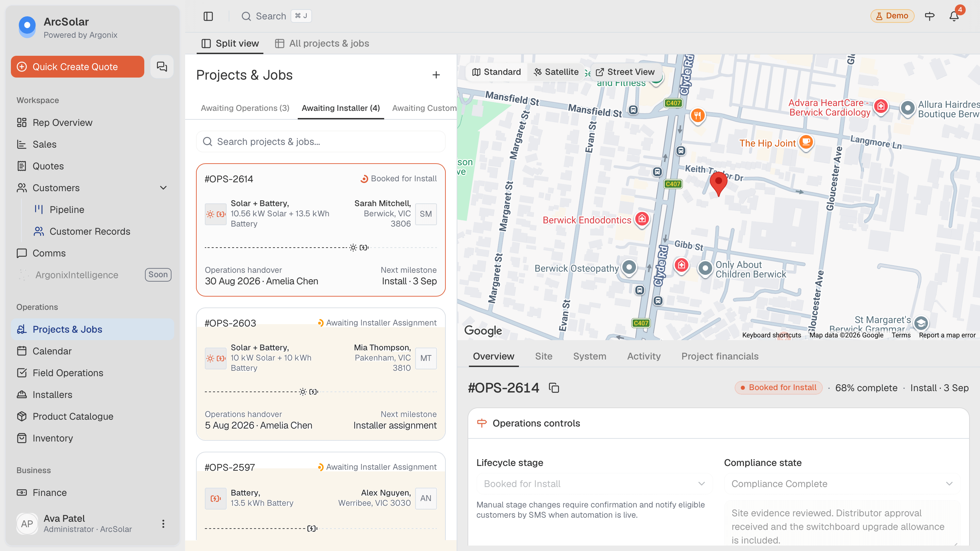Click the battery icon on OPS-2597 card
The image size is (980, 551).
216,498
